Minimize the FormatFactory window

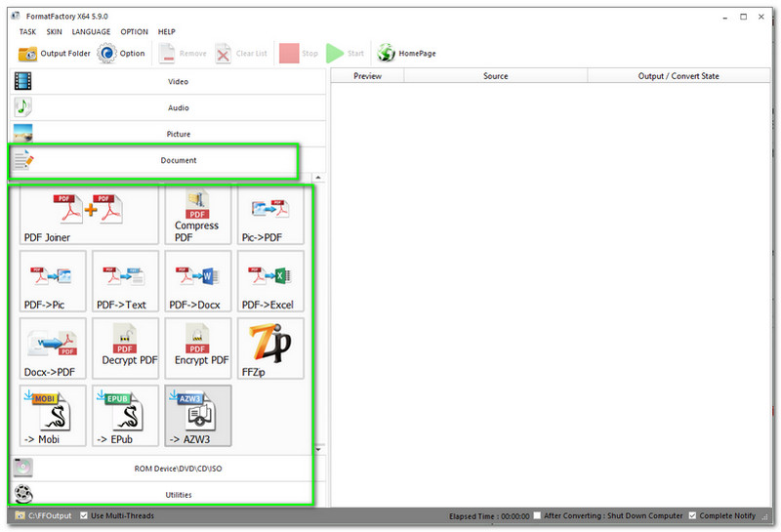[725, 17]
